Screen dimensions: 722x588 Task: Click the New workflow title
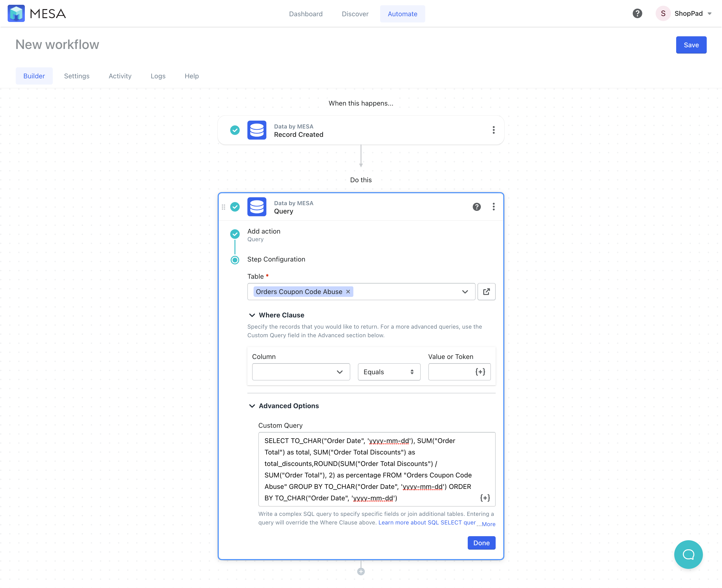(57, 44)
